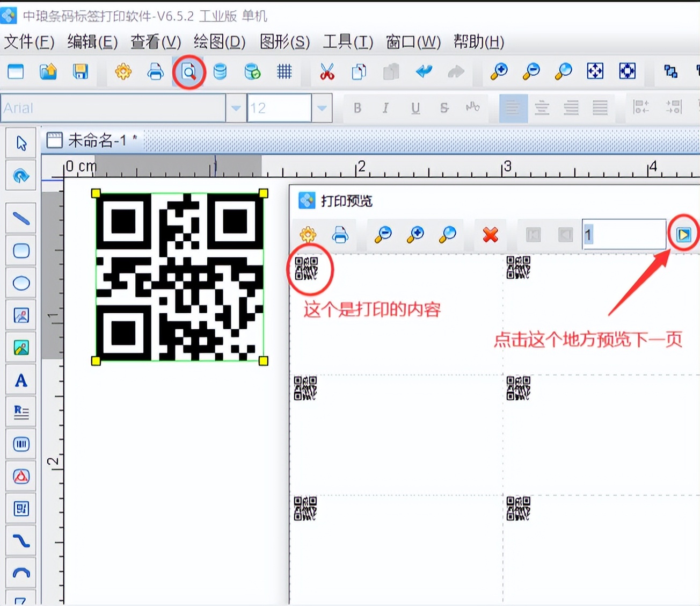Select the line drawing tool
This screenshot has height=606, width=700.
click(21, 218)
